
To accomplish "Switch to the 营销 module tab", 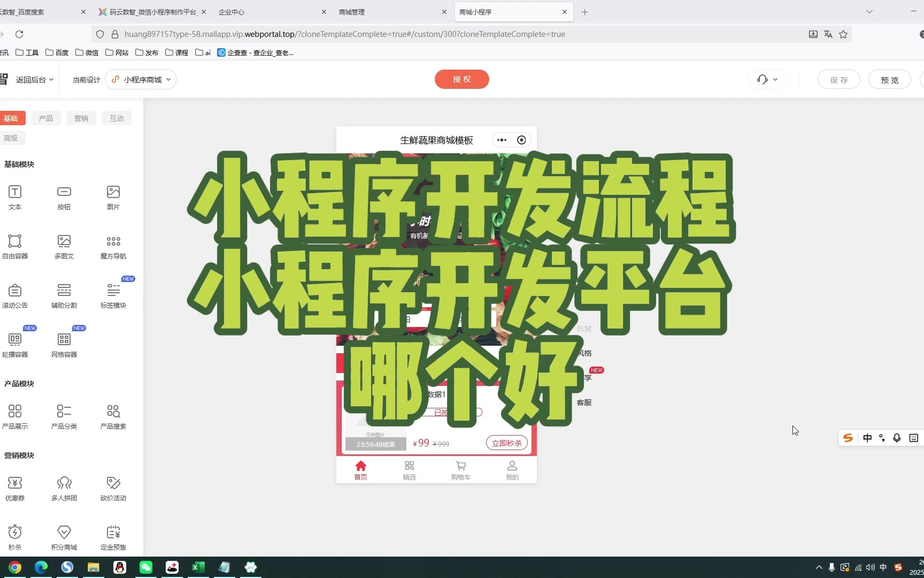I will tap(81, 118).
